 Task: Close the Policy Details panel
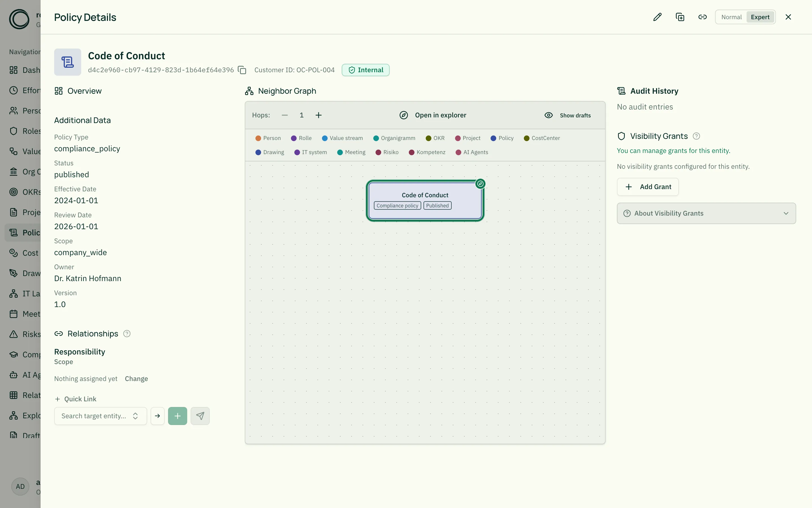(788, 17)
